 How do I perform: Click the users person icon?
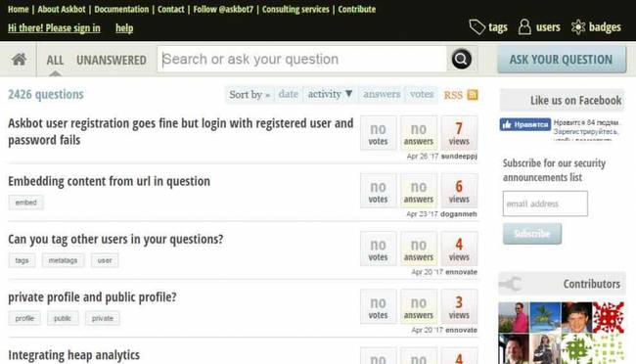(524, 27)
